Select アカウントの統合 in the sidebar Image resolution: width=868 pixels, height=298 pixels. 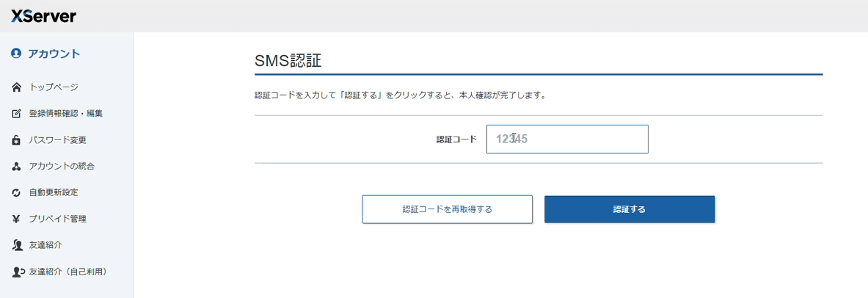coord(62,167)
